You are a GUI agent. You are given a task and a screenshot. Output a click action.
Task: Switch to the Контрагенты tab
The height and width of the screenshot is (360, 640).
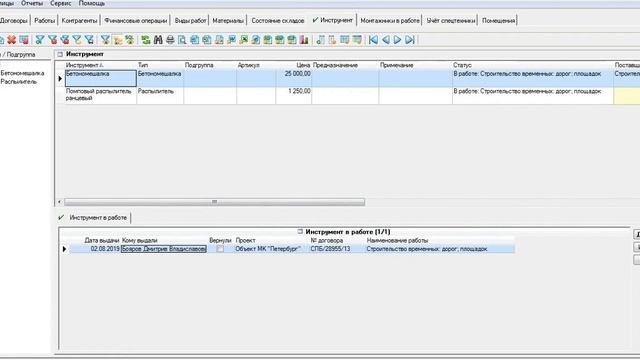[80, 20]
